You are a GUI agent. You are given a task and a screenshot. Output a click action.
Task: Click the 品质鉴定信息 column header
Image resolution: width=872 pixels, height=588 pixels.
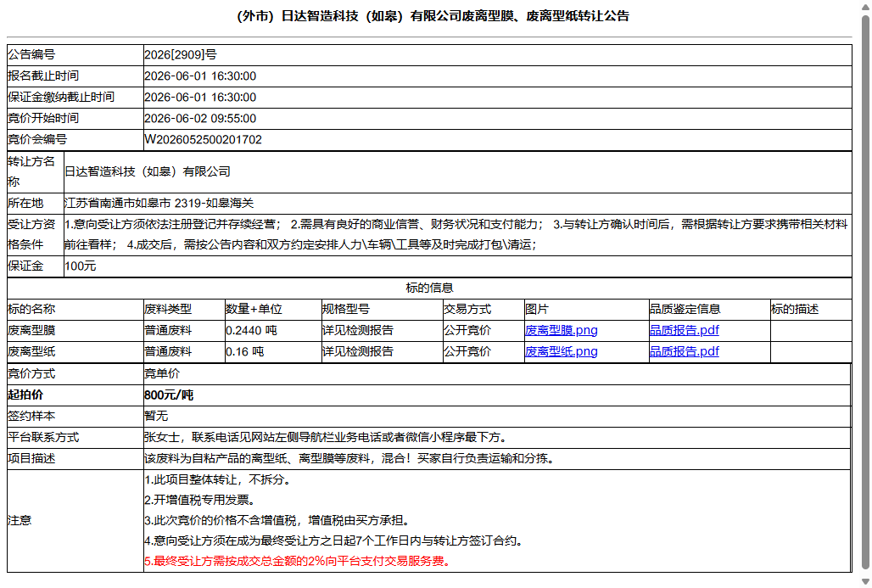pyautogui.click(x=685, y=310)
